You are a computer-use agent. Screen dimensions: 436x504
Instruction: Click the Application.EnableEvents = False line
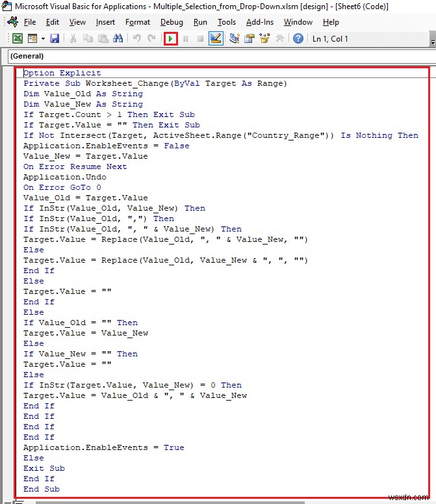[x=107, y=146]
